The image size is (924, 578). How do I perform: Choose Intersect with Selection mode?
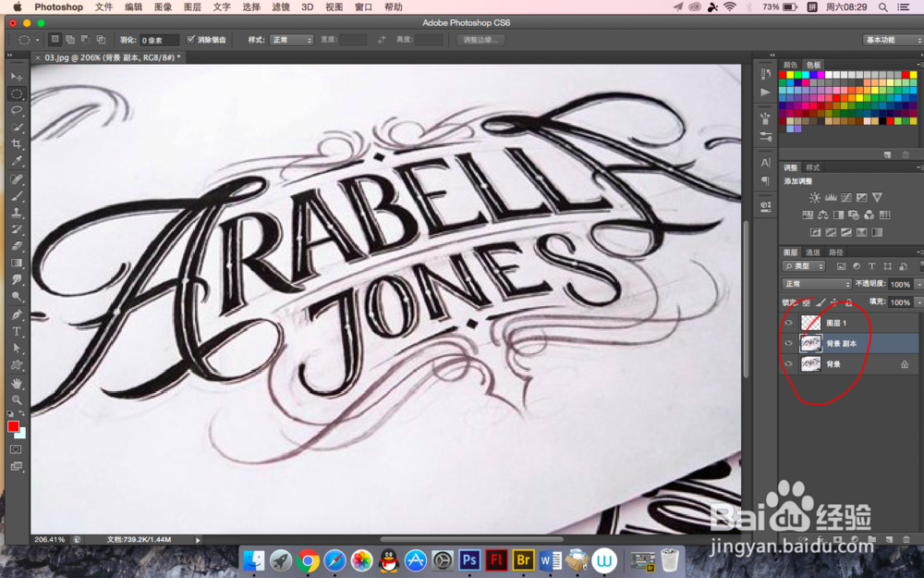click(x=101, y=40)
